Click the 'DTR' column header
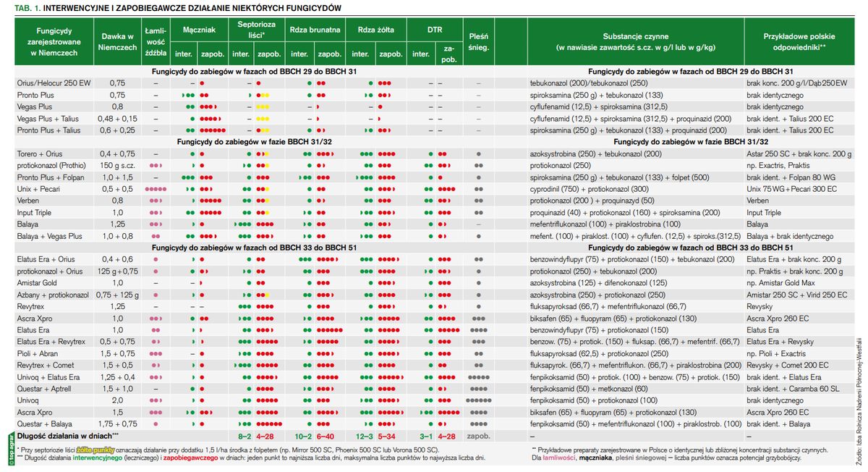 434,31
